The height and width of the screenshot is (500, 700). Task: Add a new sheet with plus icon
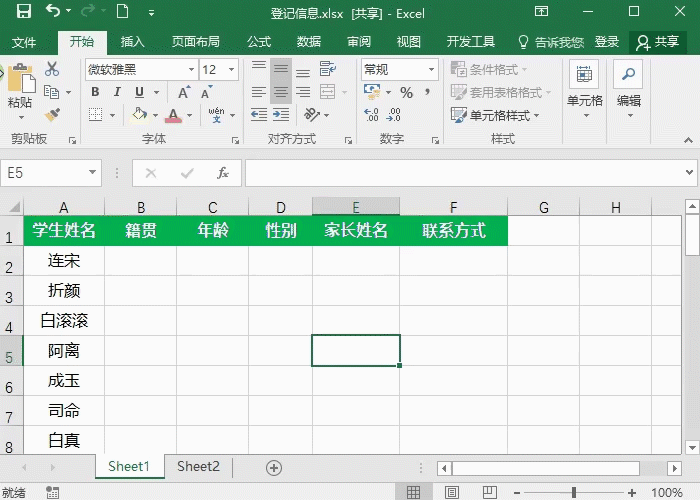coord(273,467)
